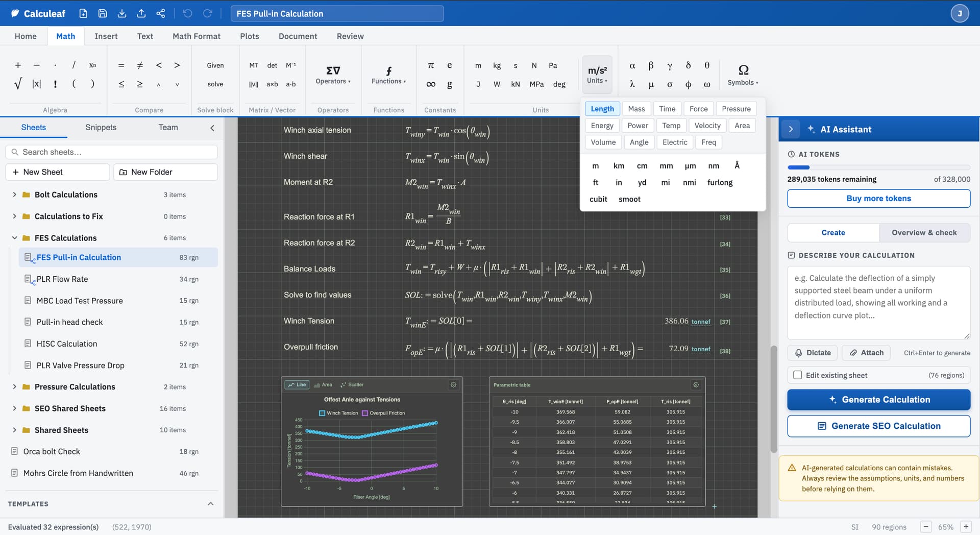The image size is (980, 535).
Task: Insert the not-equal comparison sign
Action: click(x=140, y=65)
